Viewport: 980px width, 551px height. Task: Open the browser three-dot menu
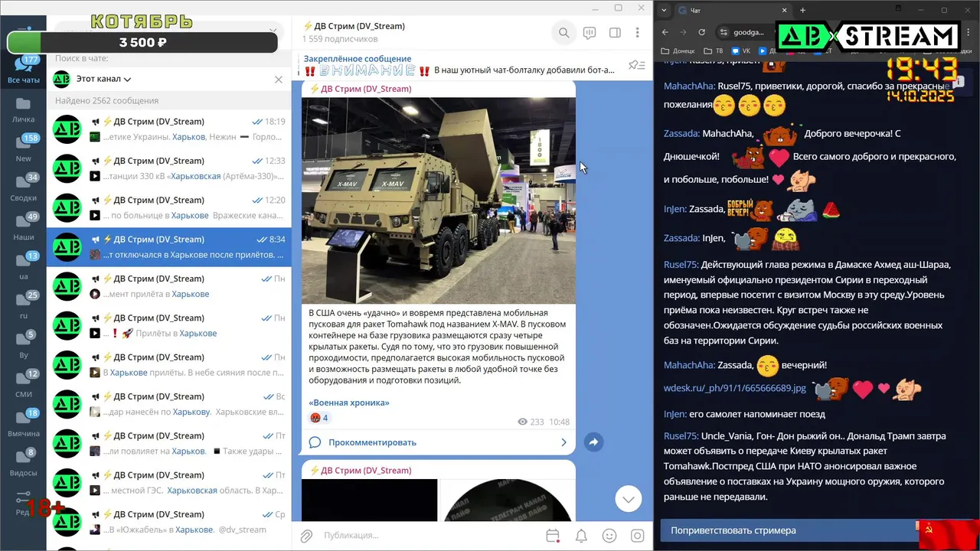click(x=969, y=32)
